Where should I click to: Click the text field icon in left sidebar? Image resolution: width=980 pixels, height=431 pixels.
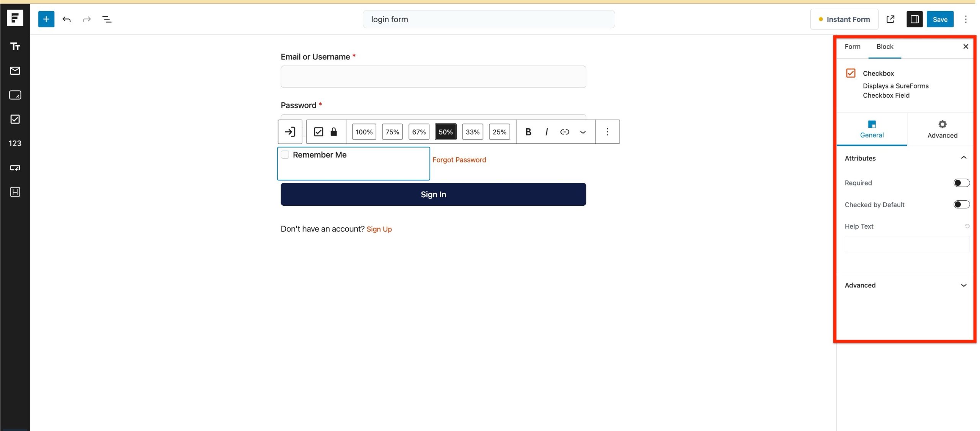coord(15,46)
